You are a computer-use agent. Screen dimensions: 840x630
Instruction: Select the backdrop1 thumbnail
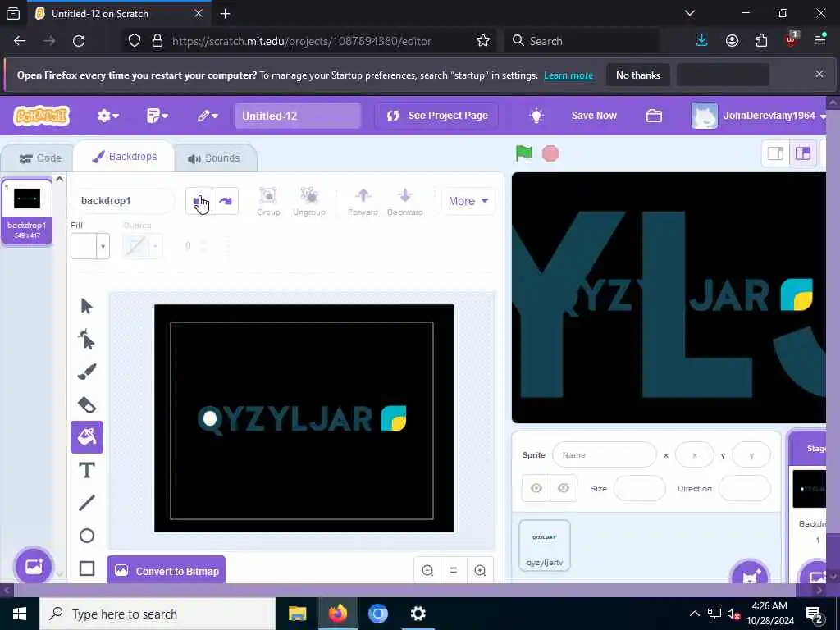[x=27, y=212]
